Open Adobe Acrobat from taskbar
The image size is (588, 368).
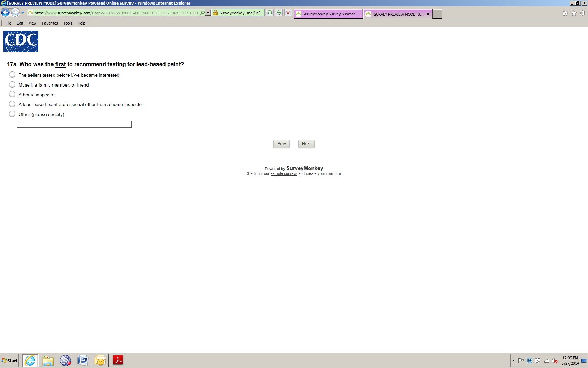tap(118, 360)
